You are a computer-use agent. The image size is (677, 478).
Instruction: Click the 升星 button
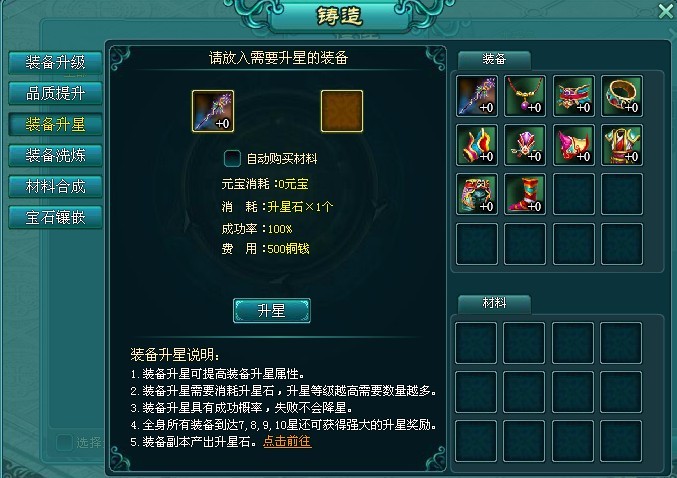click(x=272, y=310)
